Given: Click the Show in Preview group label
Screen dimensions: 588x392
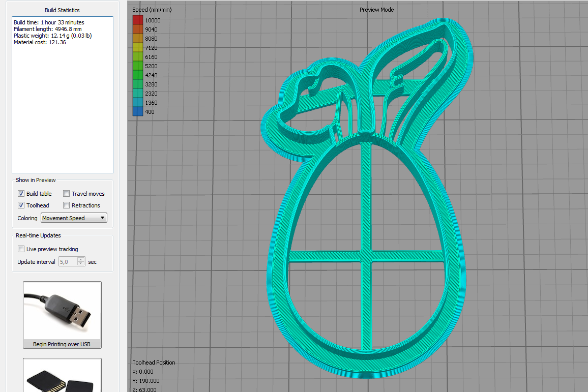Looking at the screenshot, I should pyautogui.click(x=36, y=180).
